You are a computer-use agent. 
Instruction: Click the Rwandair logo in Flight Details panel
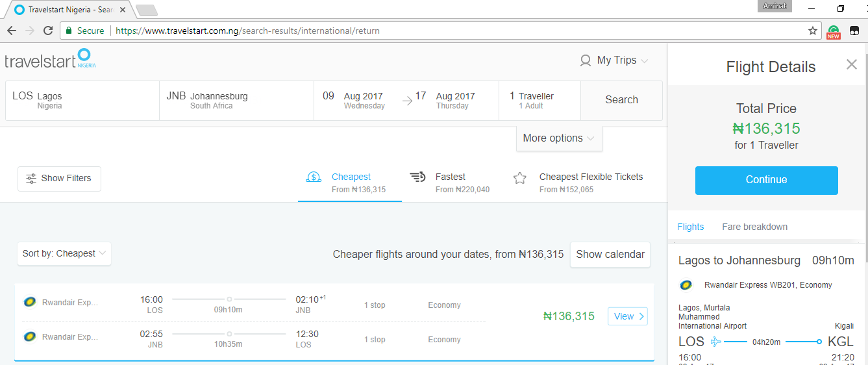pyautogui.click(x=686, y=284)
